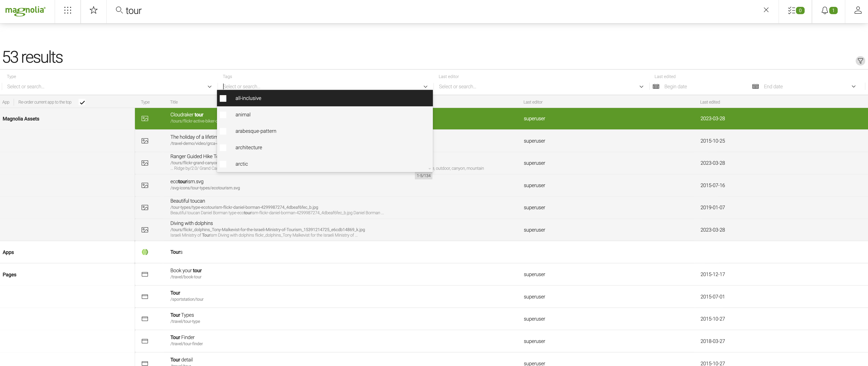Expand the End date dropdown arrow

[853, 86]
